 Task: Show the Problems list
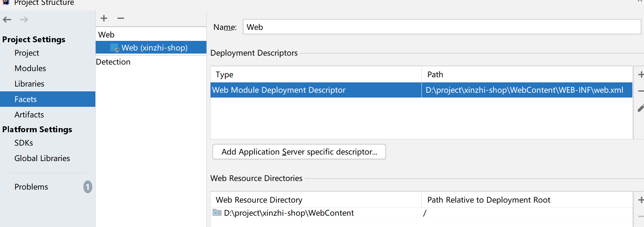click(31, 187)
